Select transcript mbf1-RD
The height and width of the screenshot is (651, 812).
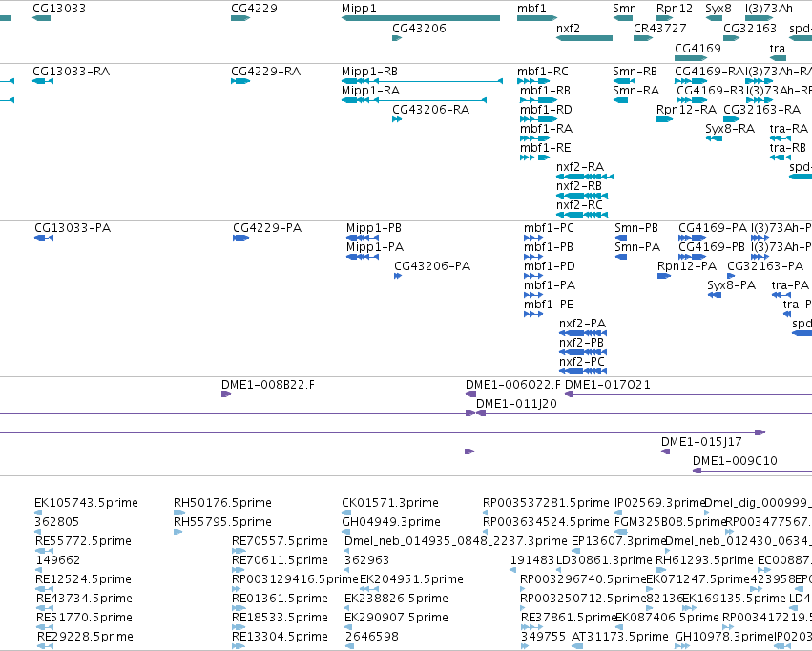(546, 109)
